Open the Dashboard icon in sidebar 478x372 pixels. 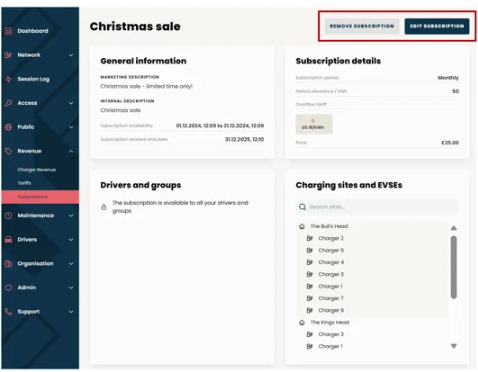(9, 31)
